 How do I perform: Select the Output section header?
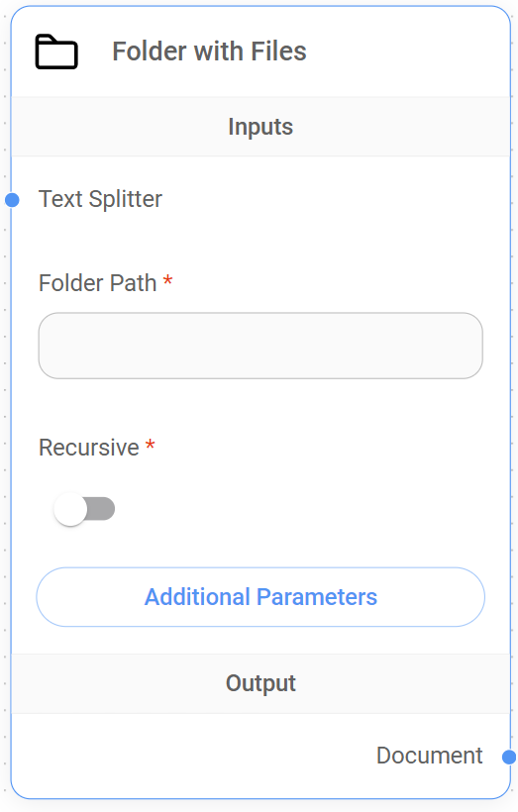(x=260, y=683)
